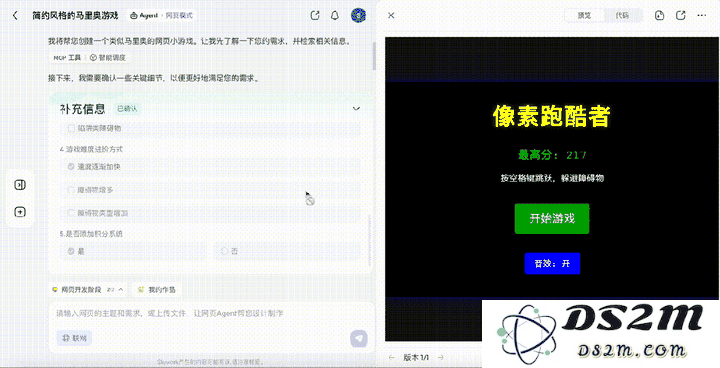Viewport: 720px width, 368px height.
Task: Click the 补充信息 panel heading
Action: pos(83,109)
